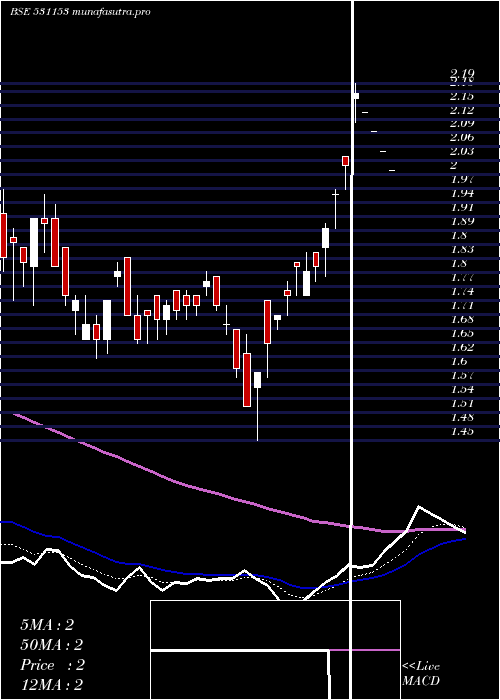Select the 1.57 price axis label
Viewport: 500px width, 700px height.
(462, 375)
